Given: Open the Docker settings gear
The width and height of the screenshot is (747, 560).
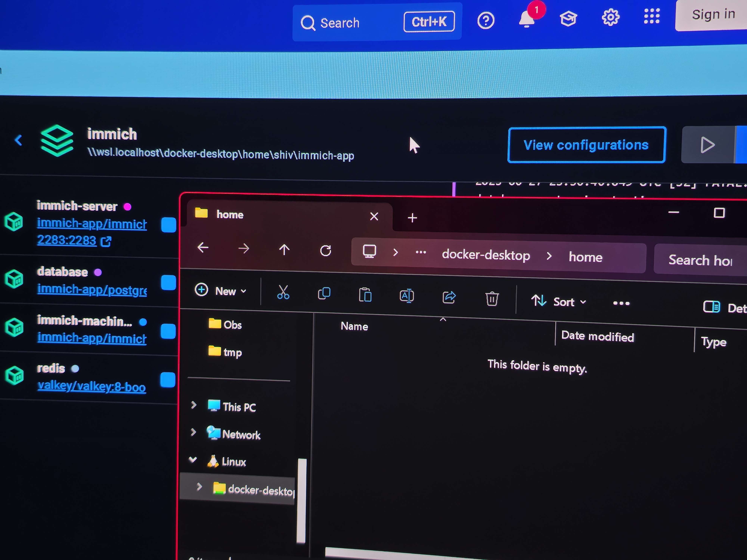Looking at the screenshot, I should pos(610,18).
